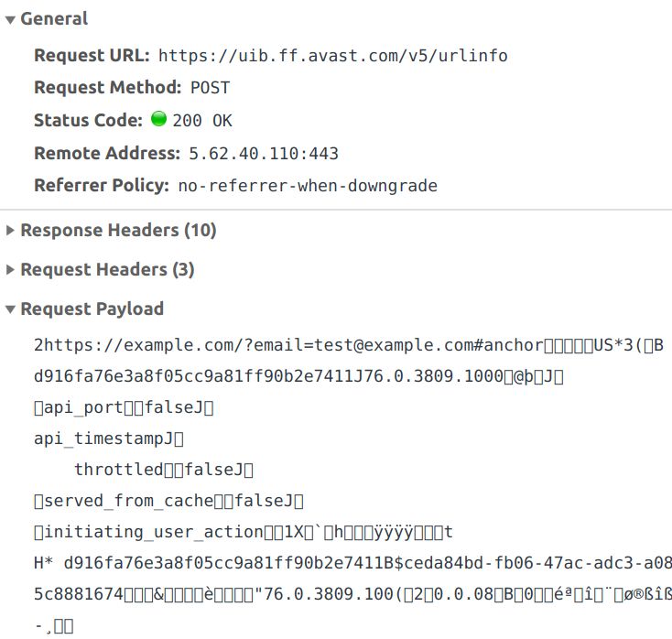
Task: Click the remote address 5.62.40.110:443 value
Action: (264, 153)
